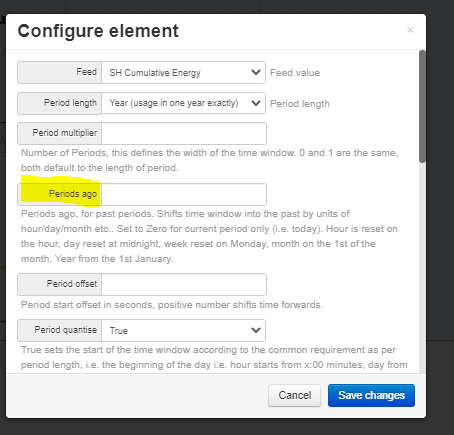This screenshot has height=435, width=454.
Task: Click the Period start offset description text
Action: pyautogui.click(x=172, y=305)
